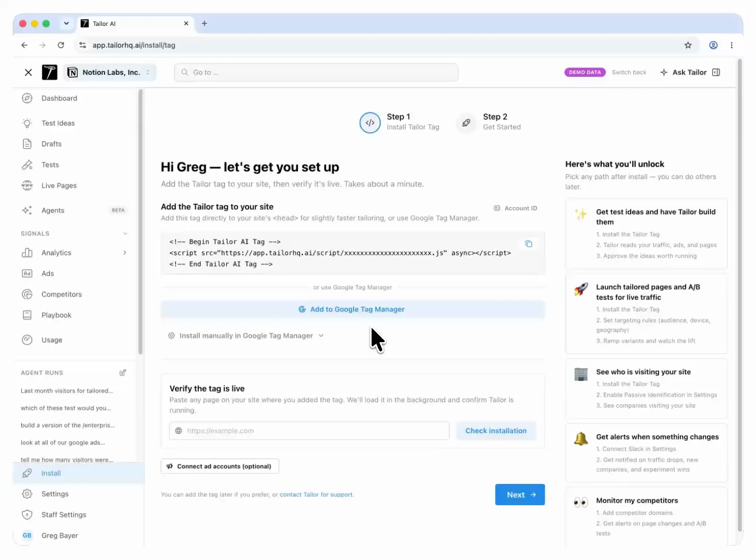Select 'Get alerts when something changes' card

point(646,453)
